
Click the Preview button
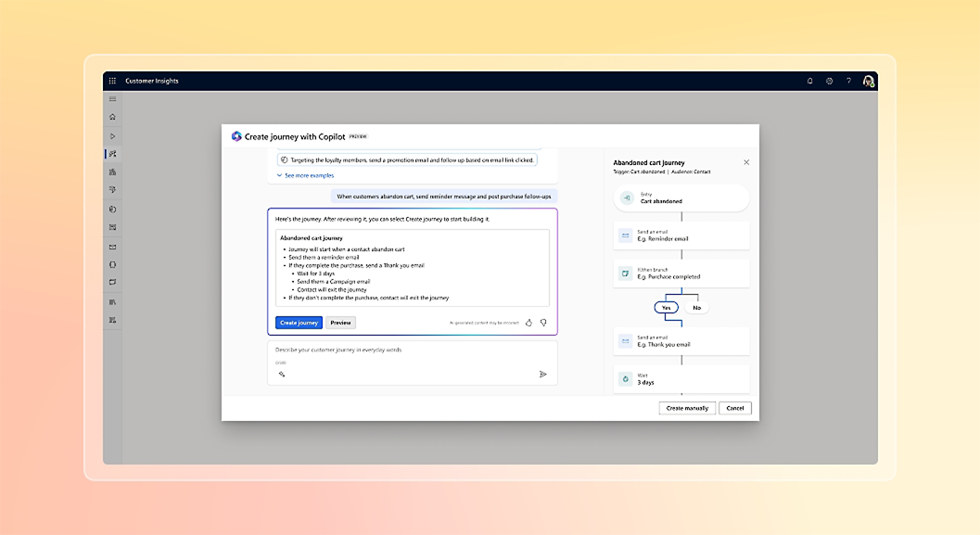340,323
